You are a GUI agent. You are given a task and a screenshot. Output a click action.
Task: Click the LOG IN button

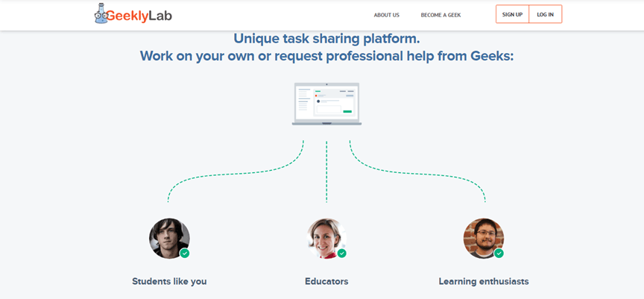(x=546, y=14)
